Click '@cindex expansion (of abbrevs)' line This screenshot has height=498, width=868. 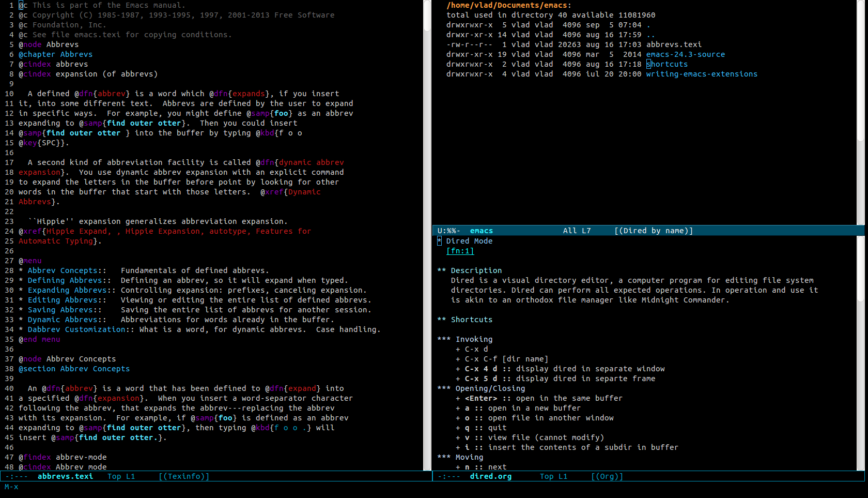[x=88, y=74]
